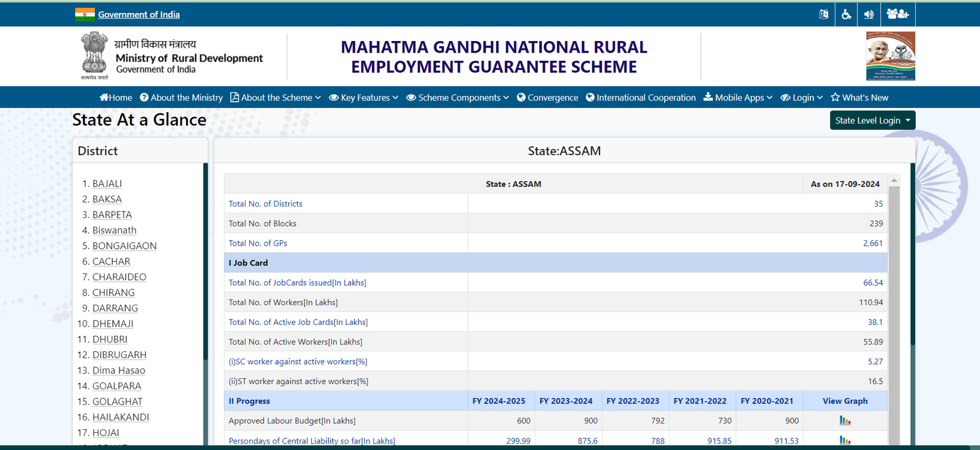The width and height of the screenshot is (980, 450).
Task: Click the FY 2024-2025 persondays value 299.99
Action: 518,441
